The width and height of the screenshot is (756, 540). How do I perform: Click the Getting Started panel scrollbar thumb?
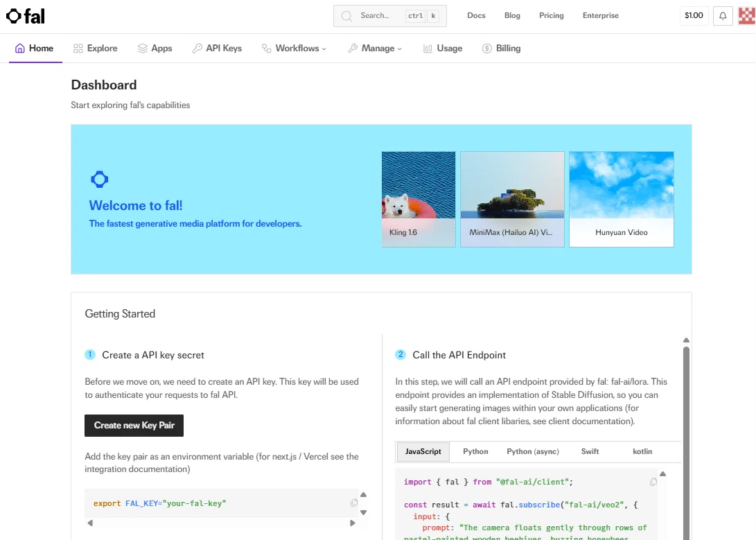pyautogui.click(x=686, y=444)
